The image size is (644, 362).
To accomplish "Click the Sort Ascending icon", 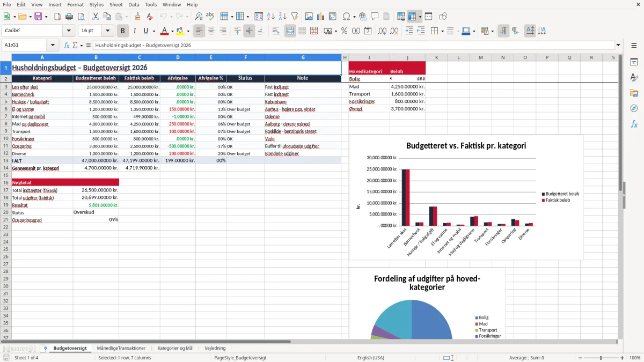I will pos(271,17).
